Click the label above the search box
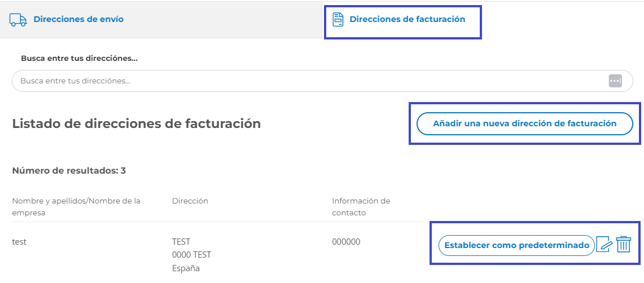 pyautogui.click(x=79, y=58)
